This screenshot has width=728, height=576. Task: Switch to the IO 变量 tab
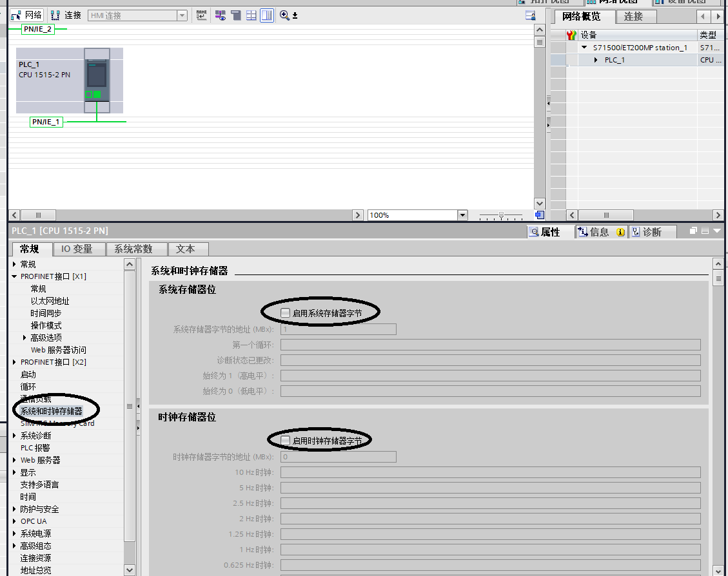[77, 249]
